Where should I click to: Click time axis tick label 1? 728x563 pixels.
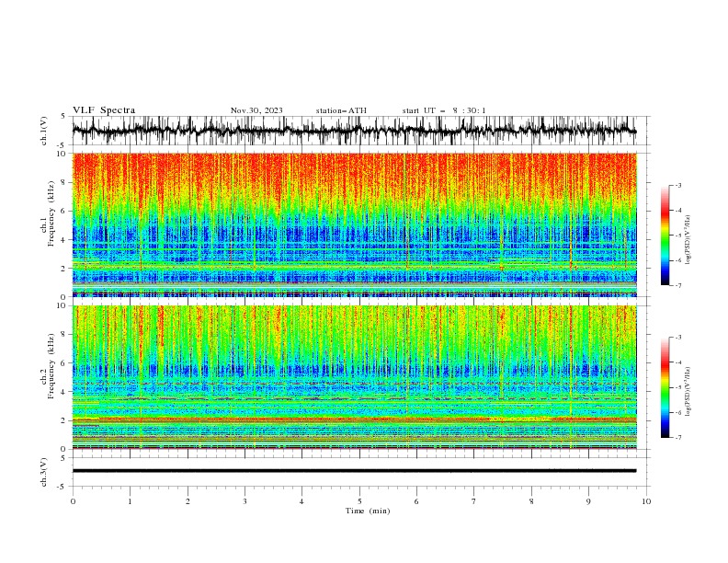[x=130, y=501]
